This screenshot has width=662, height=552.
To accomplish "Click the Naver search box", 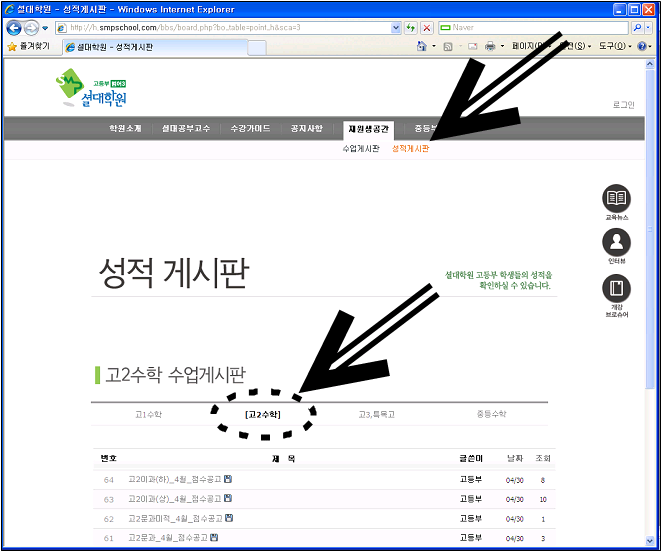I will [x=533, y=28].
